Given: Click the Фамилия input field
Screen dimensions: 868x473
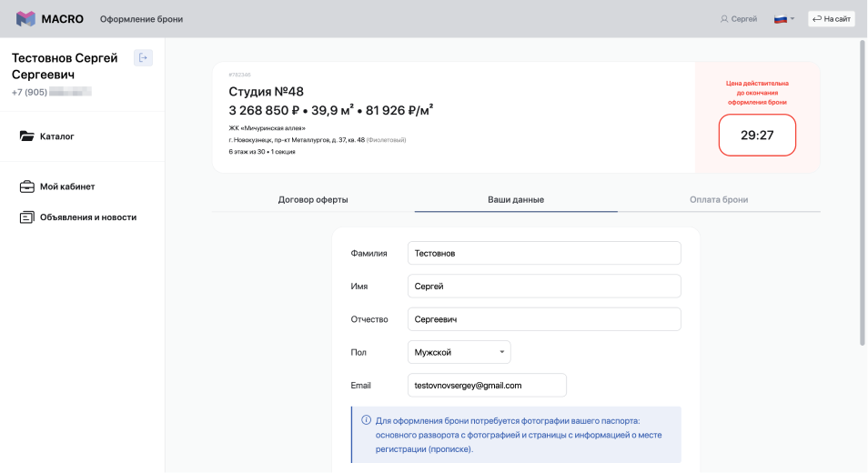Looking at the screenshot, I should 544,253.
